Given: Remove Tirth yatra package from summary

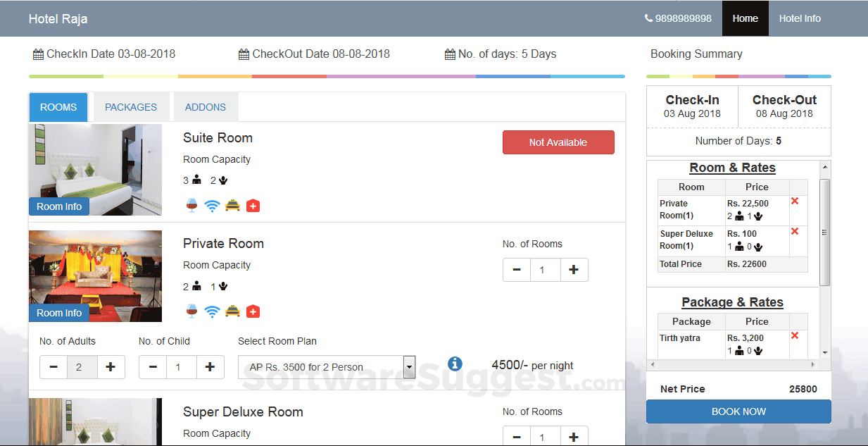Looking at the screenshot, I should tap(795, 336).
